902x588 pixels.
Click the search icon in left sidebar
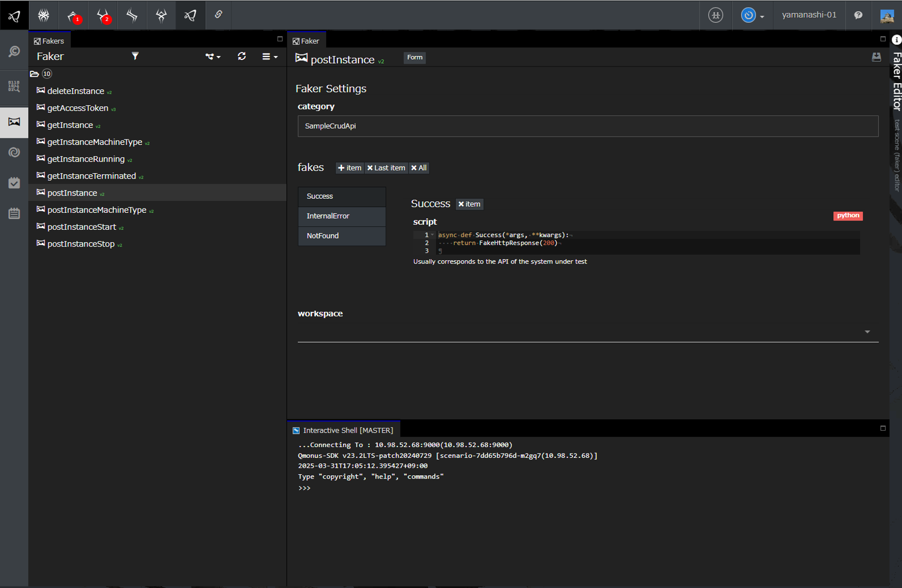tap(14, 52)
